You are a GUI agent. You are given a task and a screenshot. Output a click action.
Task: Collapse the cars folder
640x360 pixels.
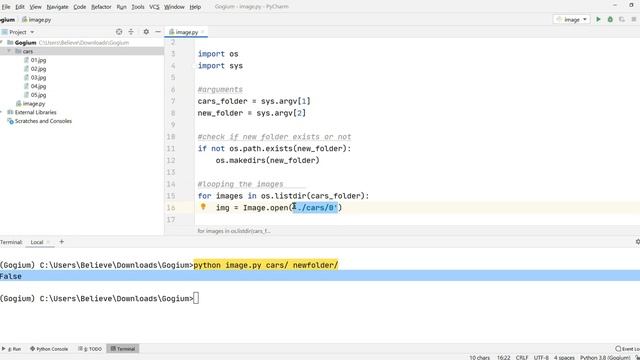(9, 51)
